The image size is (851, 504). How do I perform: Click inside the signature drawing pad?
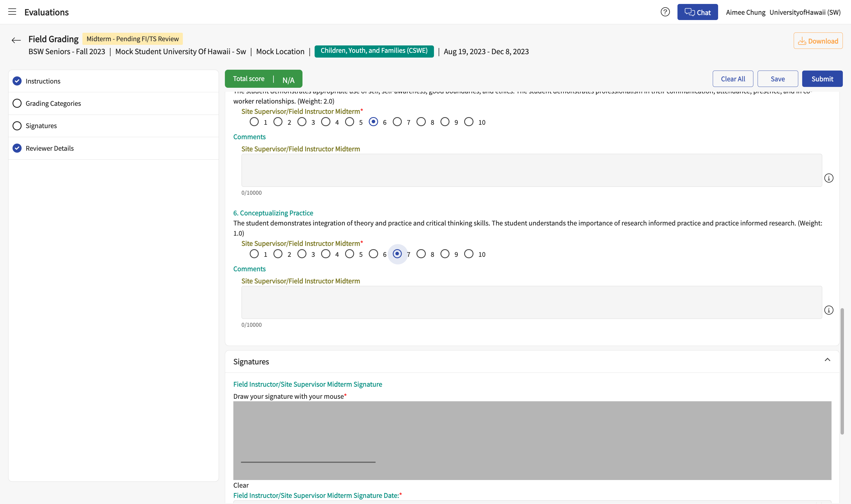coord(532,441)
